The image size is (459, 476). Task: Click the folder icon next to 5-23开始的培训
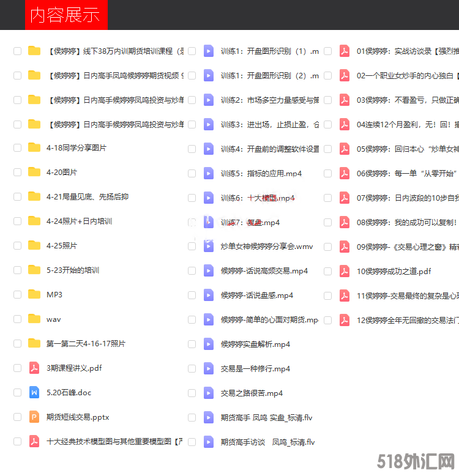(x=34, y=270)
